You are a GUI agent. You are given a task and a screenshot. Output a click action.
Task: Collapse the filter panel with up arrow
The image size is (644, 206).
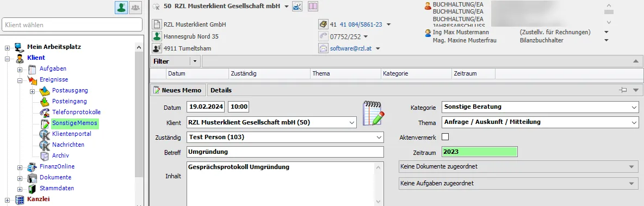tap(636, 61)
